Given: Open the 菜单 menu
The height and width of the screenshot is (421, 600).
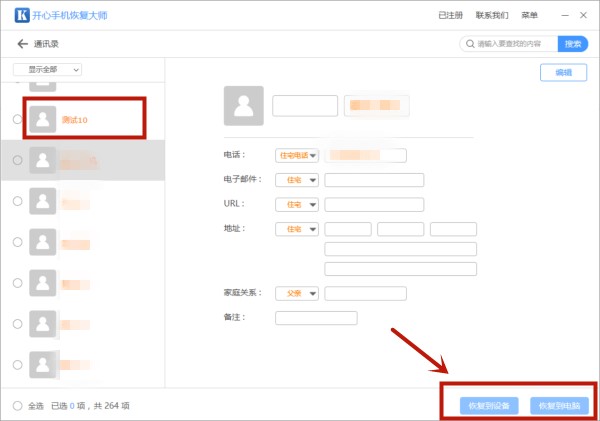Looking at the screenshot, I should [530, 15].
